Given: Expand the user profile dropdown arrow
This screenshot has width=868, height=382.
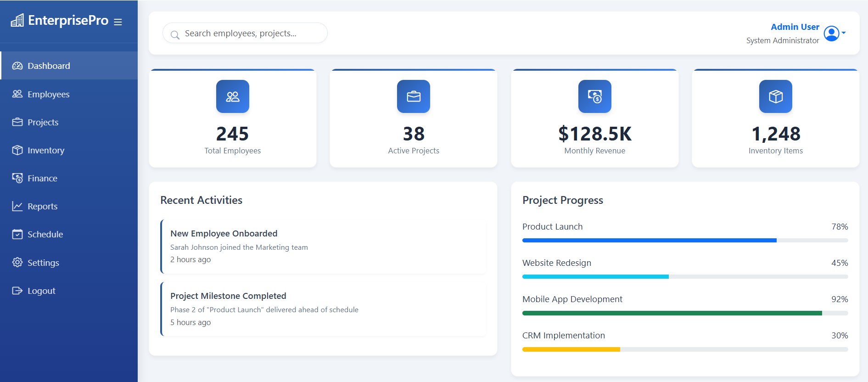Looking at the screenshot, I should coord(844,33).
